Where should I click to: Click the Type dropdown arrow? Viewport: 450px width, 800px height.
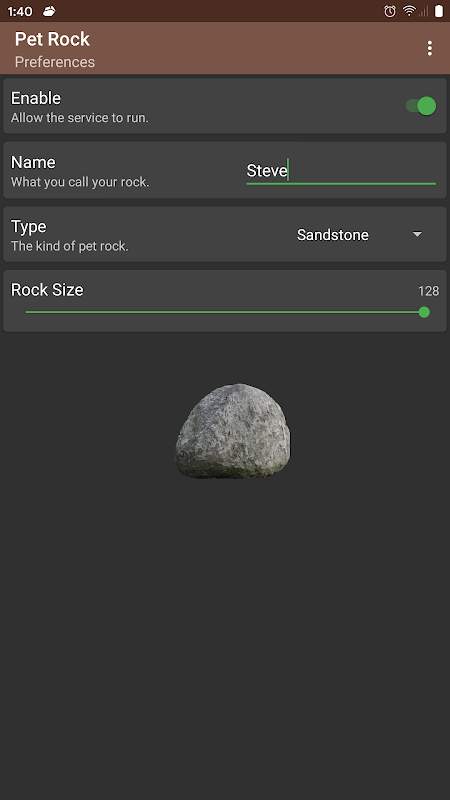coord(417,234)
